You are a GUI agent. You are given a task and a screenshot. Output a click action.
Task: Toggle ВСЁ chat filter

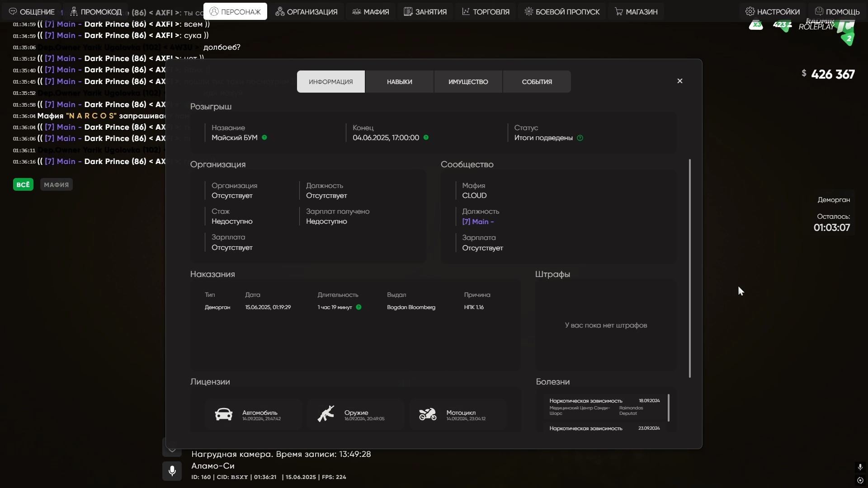point(23,185)
